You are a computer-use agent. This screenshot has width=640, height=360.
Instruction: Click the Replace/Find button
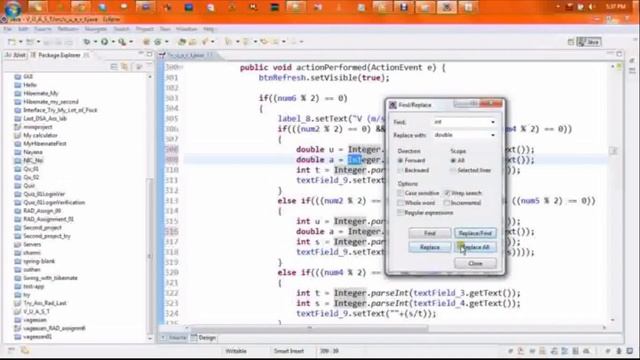click(475, 233)
